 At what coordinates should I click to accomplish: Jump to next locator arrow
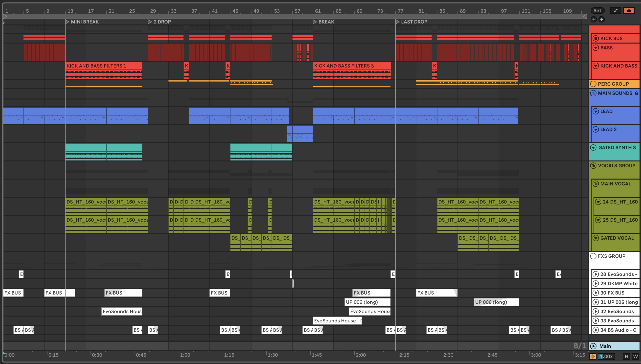click(x=602, y=19)
